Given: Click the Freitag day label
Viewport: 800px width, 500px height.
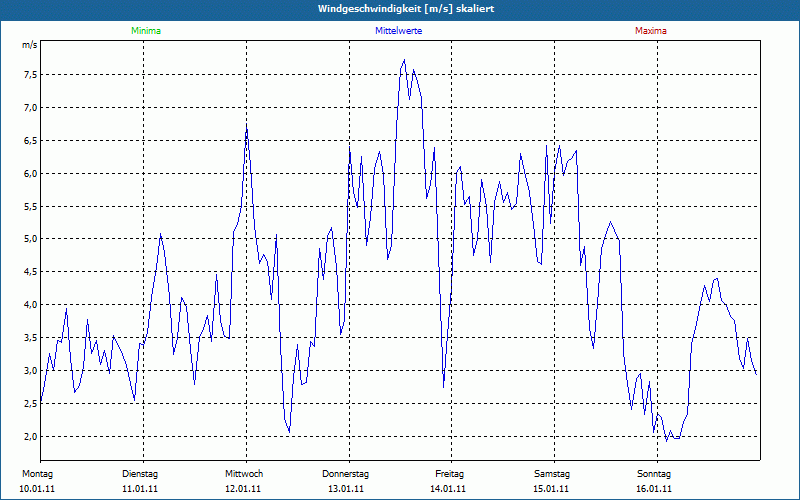Looking at the screenshot, I should [449, 474].
